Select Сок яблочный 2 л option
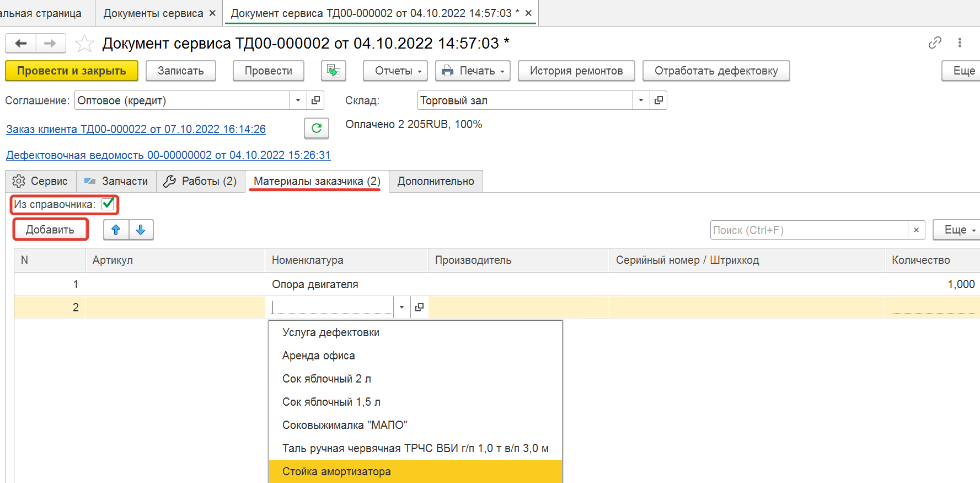980x483 pixels. tap(415, 379)
